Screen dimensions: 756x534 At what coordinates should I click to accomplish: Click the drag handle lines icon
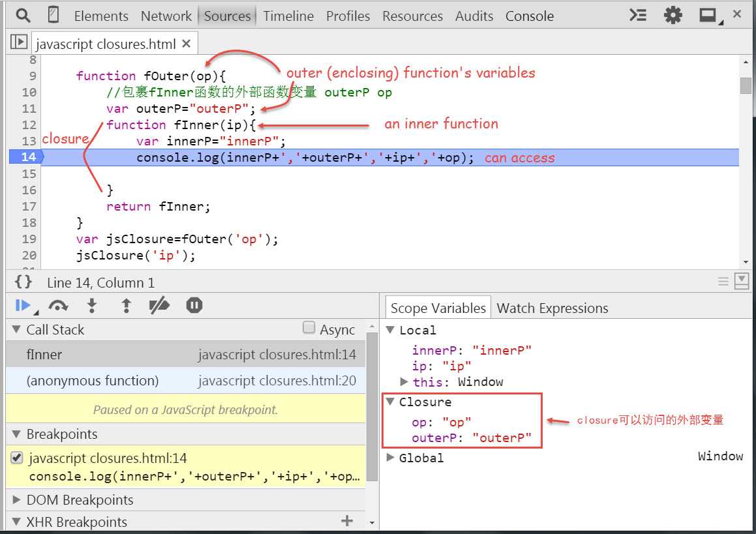click(723, 282)
